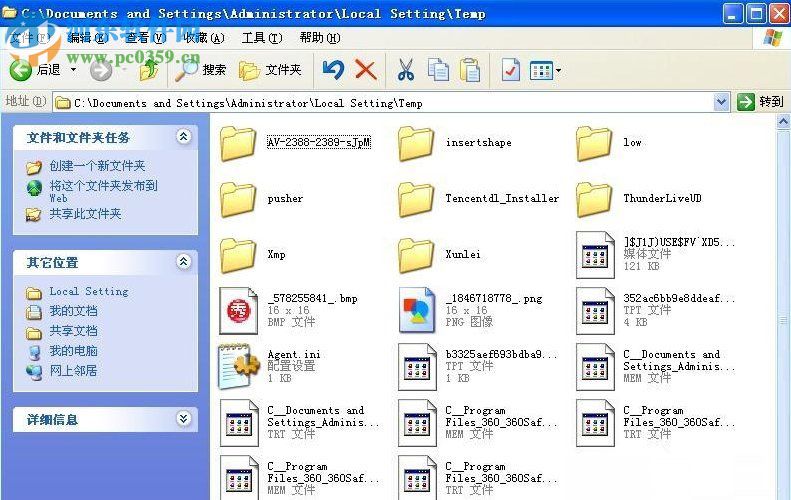Select C__Documents and Settings TRT file
The height and width of the screenshot is (500, 791).
point(300,423)
